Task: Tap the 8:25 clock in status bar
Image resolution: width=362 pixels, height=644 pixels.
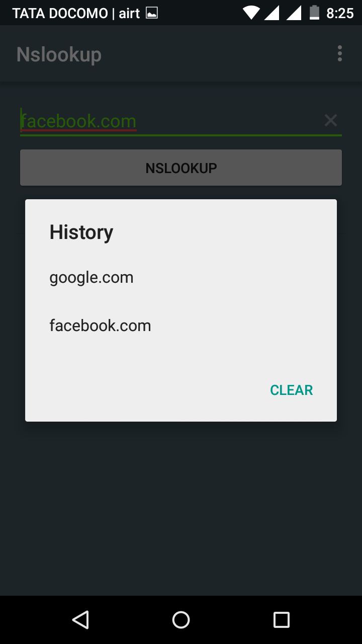Action: [x=340, y=13]
